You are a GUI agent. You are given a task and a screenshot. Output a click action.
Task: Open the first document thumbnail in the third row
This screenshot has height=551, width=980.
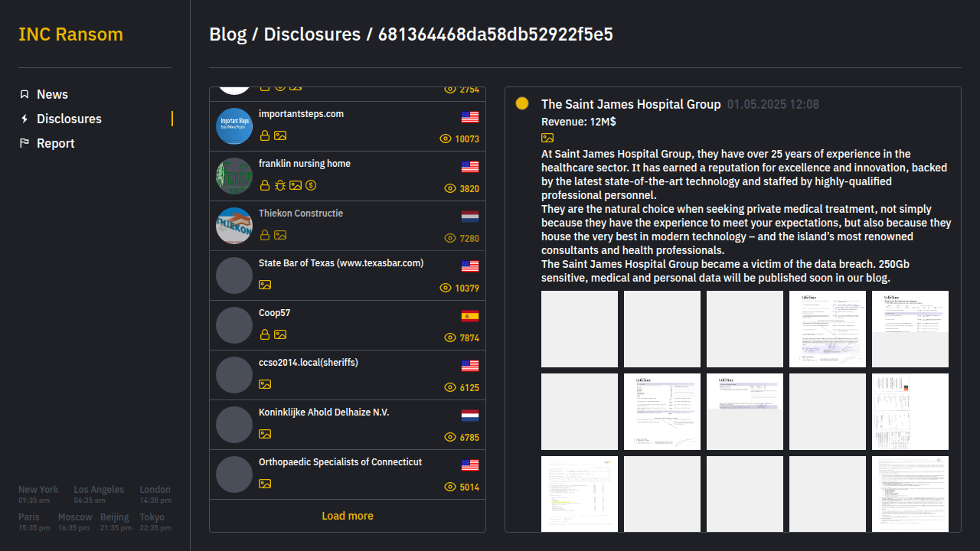(580, 494)
